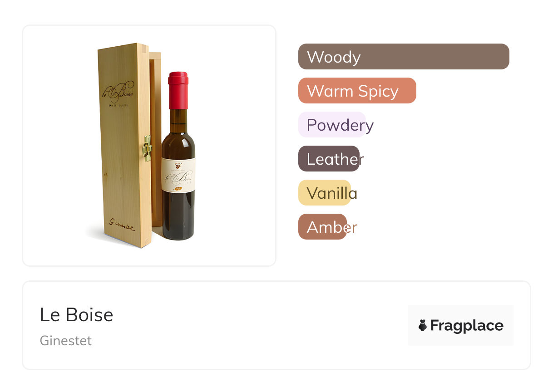Open the Le Boise fragrance title

pyautogui.click(x=76, y=315)
